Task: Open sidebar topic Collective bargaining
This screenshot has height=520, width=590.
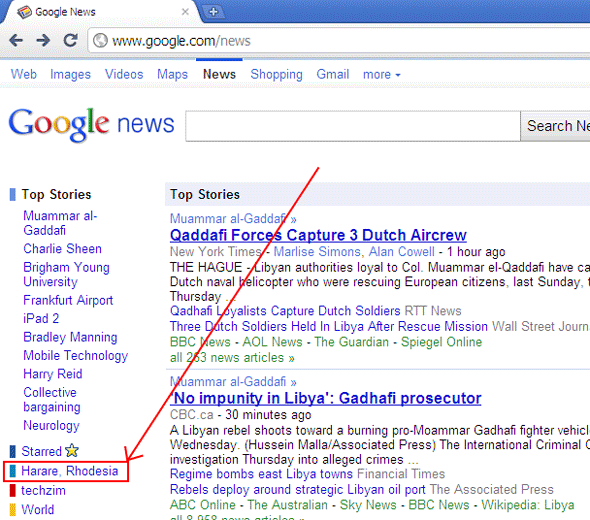Action: 52,400
